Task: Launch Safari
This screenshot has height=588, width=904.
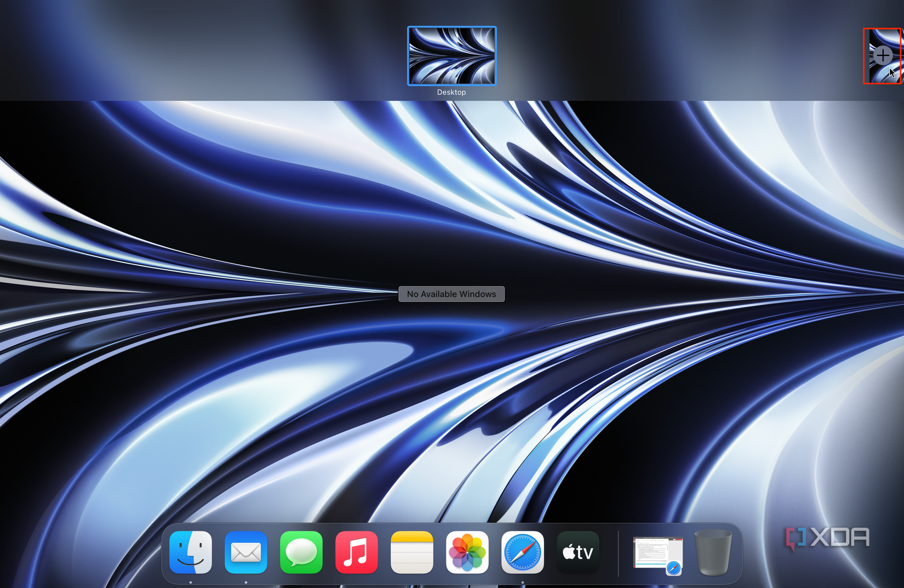Action: 522,552
